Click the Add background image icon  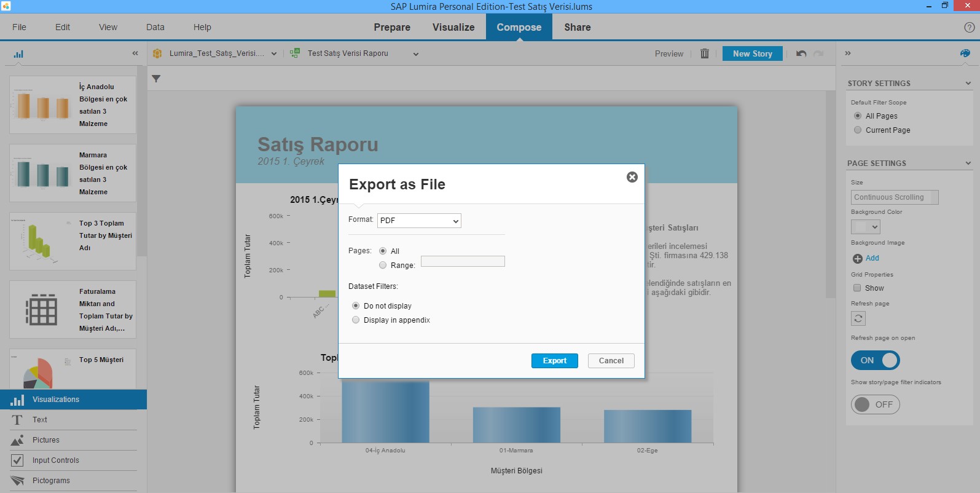[x=858, y=258]
